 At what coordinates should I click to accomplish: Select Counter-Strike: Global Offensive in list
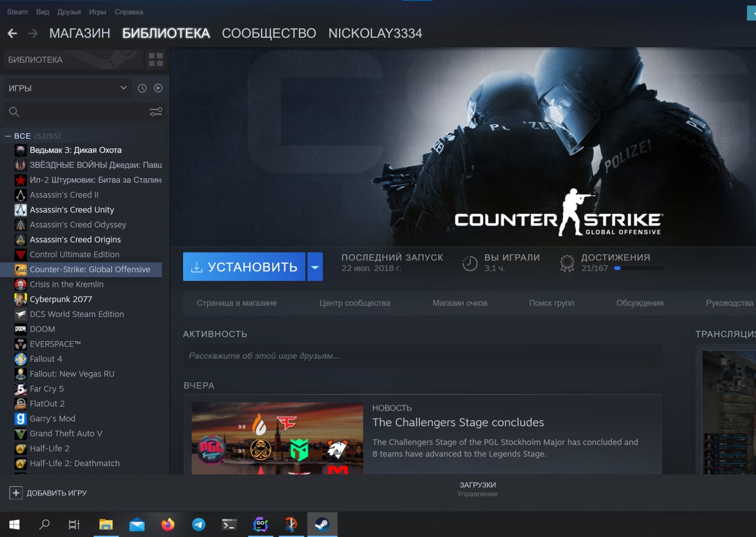[81, 269]
